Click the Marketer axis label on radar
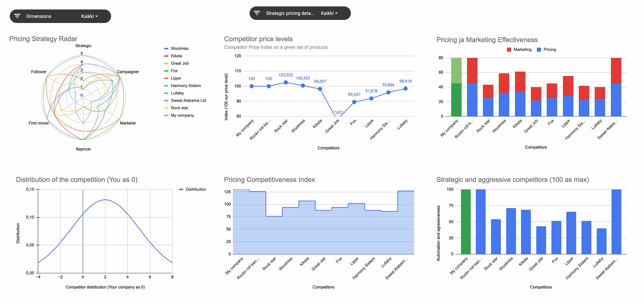Screen dimensions: 644x303 click(x=128, y=123)
